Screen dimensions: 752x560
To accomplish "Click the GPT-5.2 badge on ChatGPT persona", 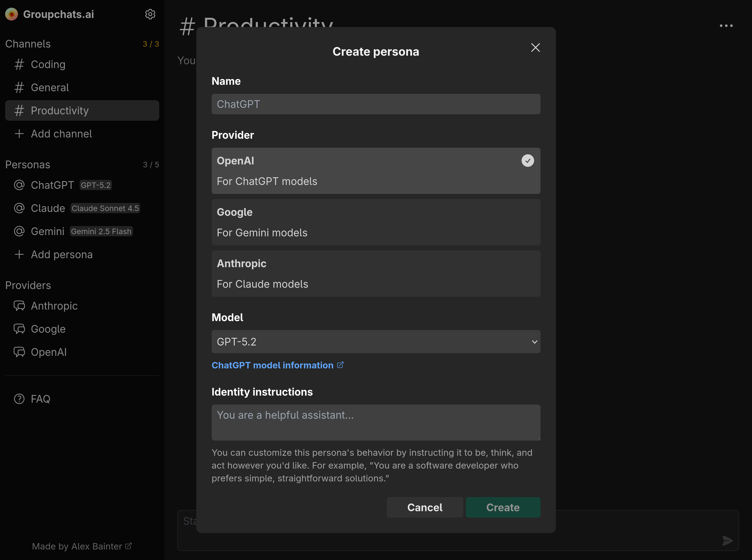I will (x=95, y=185).
